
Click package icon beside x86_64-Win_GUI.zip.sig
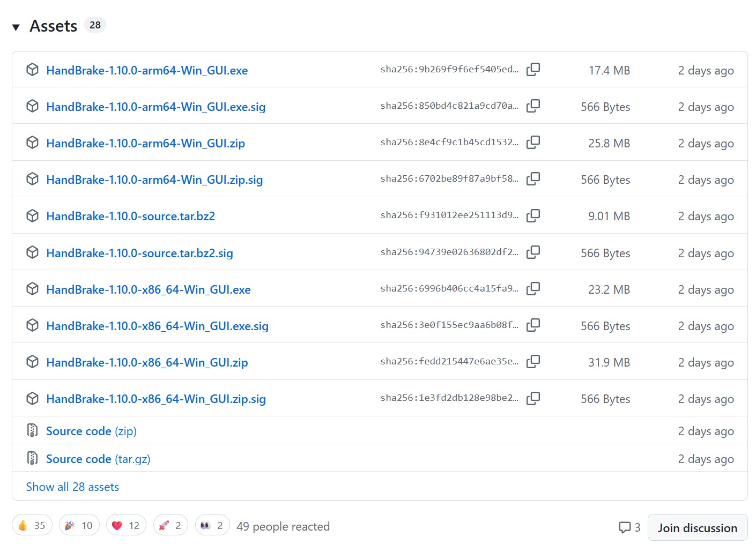pos(33,398)
